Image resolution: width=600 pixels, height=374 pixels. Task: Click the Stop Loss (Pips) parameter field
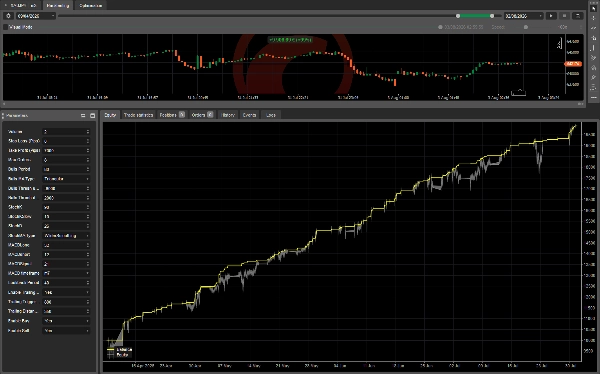(x=66, y=141)
